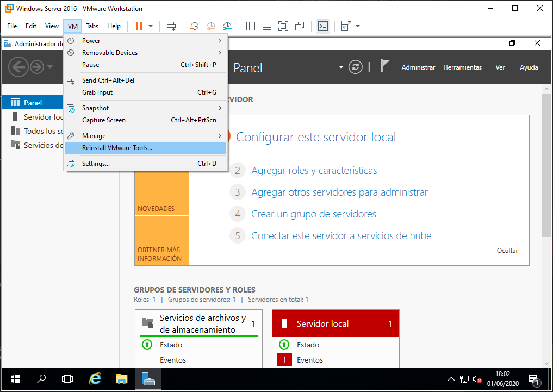The image size is (553, 392).
Task: Take a snapshot using the toolbar icon
Action: [x=194, y=26]
